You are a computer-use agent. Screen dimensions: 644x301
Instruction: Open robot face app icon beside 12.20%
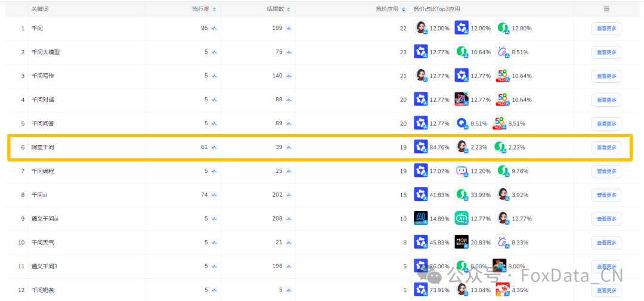462,171
